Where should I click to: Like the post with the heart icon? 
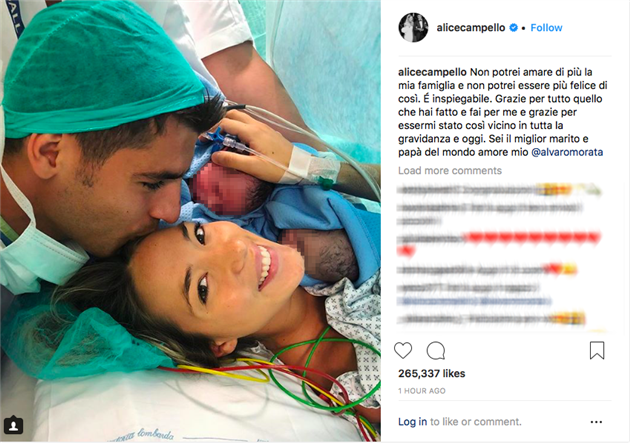(x=403, y=350)
